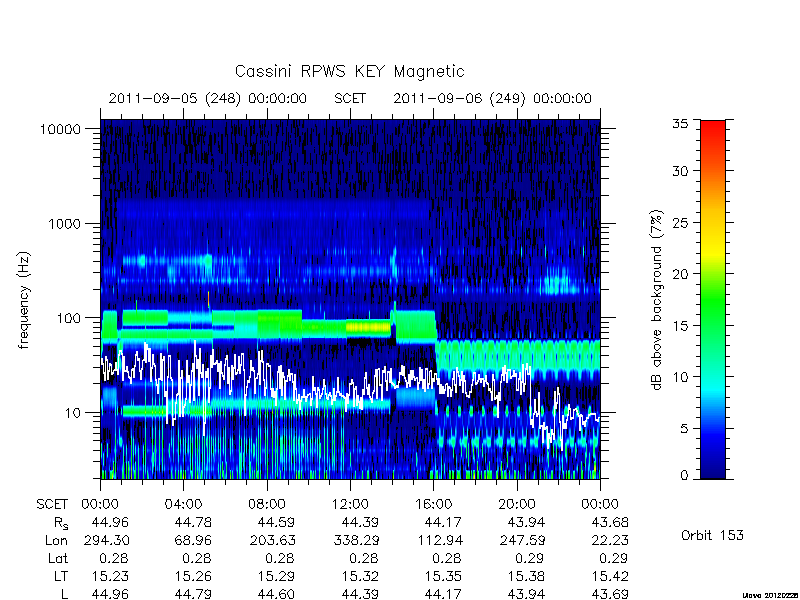Select the local time value "15.42"

610,576
